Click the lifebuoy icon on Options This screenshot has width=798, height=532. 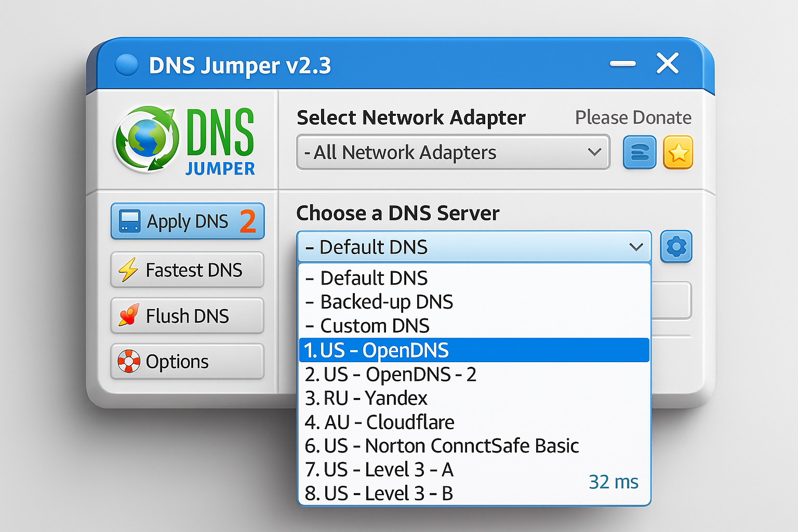click(129, 362)
